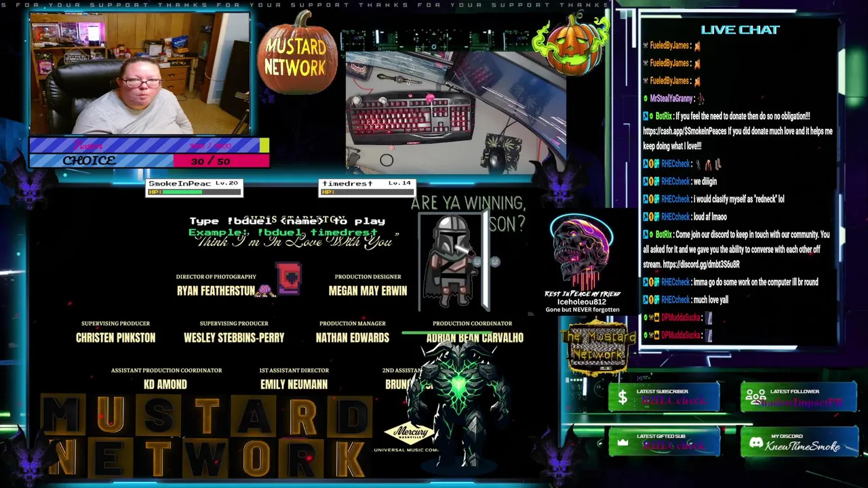Click the large gold MUSTARD NETWORK banner
The width and height of the screenshot is (868, 488).
[207, 436]
